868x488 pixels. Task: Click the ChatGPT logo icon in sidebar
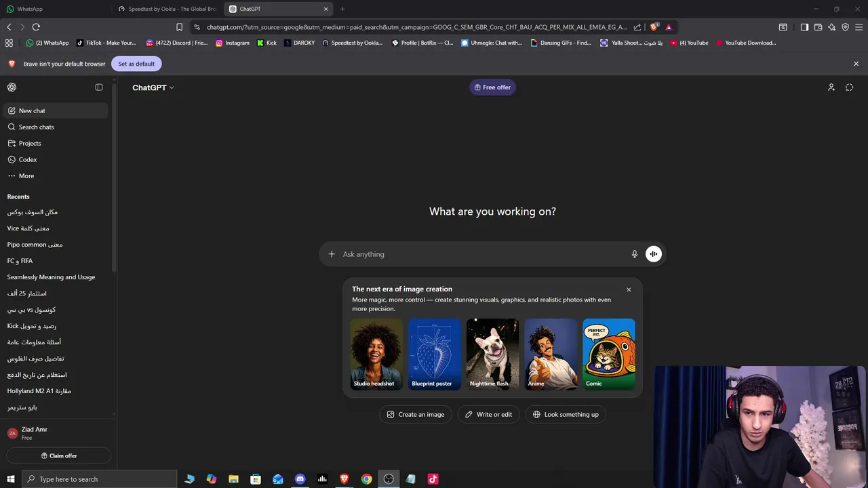pos(12,87)
